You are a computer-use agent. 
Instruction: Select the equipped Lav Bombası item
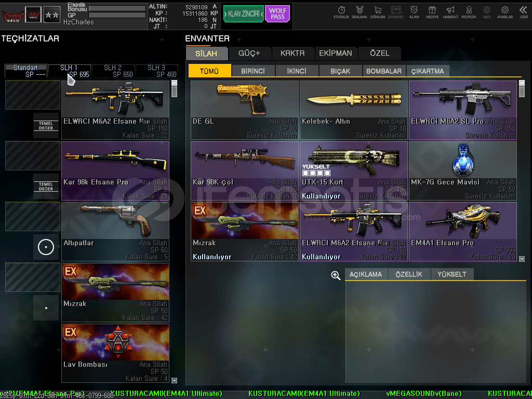click(x=115, y=353)
